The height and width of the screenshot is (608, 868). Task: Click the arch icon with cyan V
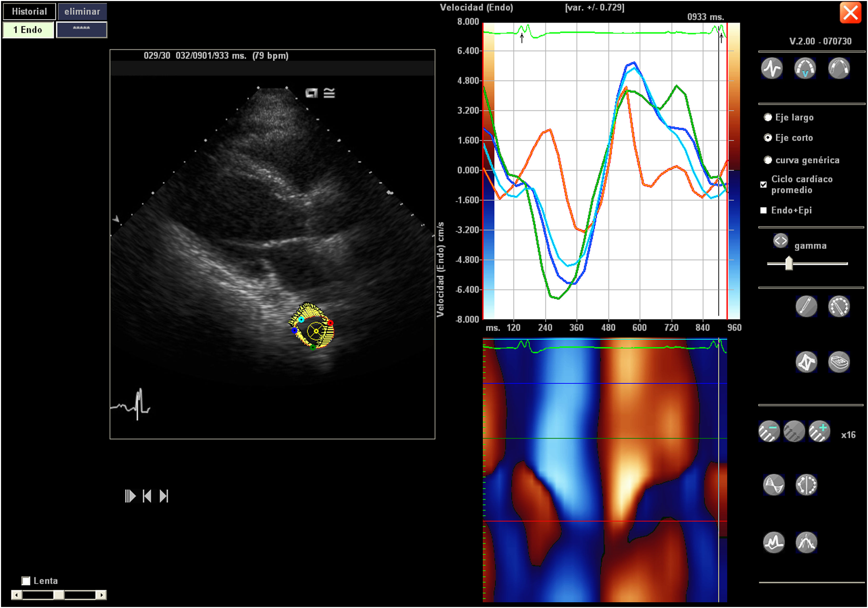pos(805,68)
